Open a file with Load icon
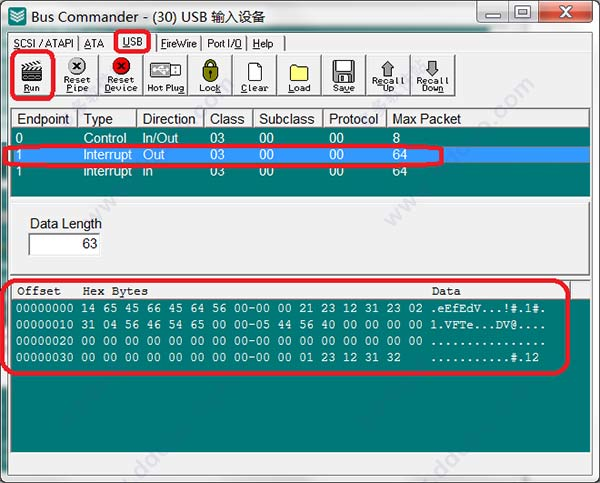 coord(299,75)
